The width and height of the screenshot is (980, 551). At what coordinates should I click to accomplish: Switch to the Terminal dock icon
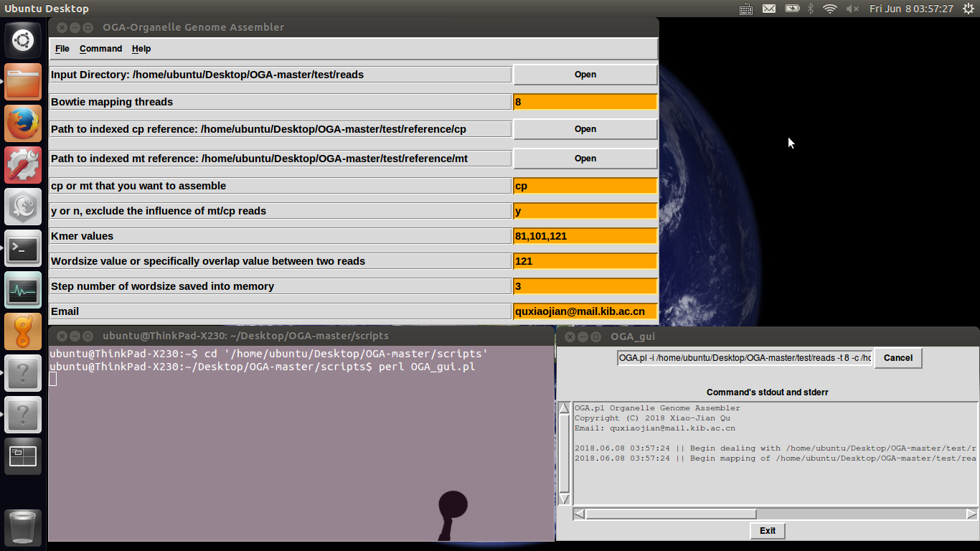tap(23, 248)
